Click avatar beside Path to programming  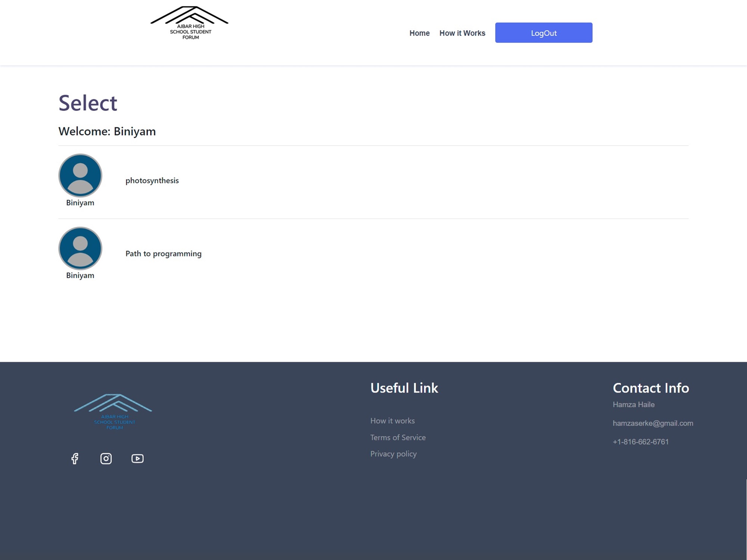80,248
